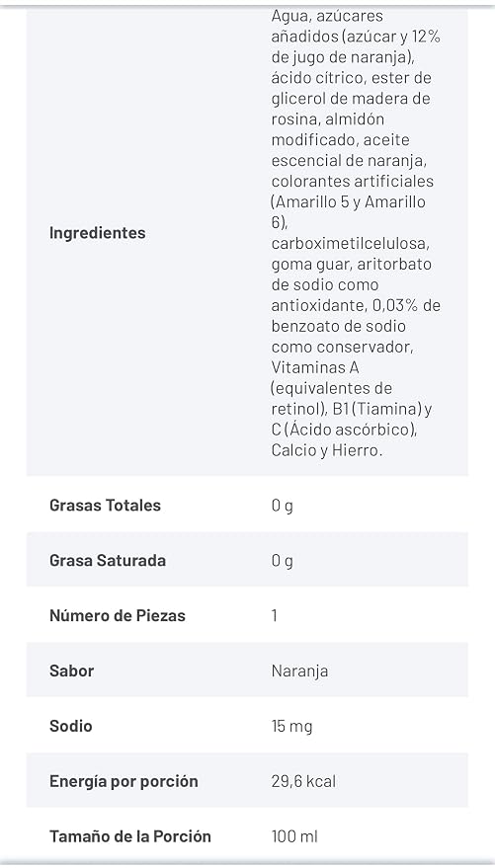Click the text 'Calcio y Hierro.'
This screenshot has width=495, height=868.
pos(327,450)
